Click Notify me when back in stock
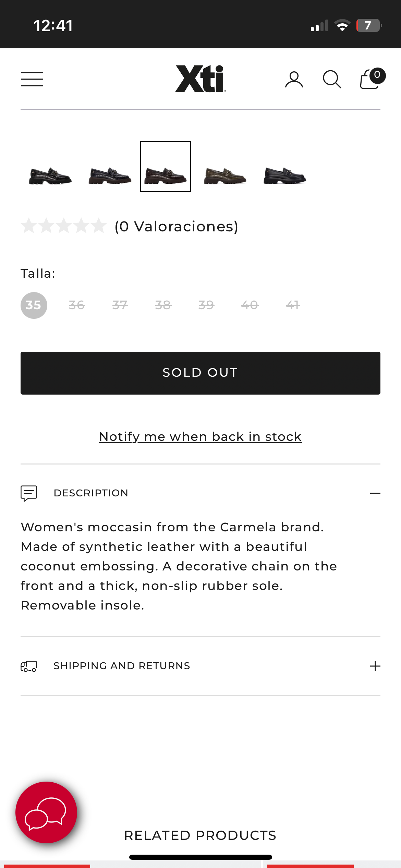The image size is (401, 868). [200, 437]
